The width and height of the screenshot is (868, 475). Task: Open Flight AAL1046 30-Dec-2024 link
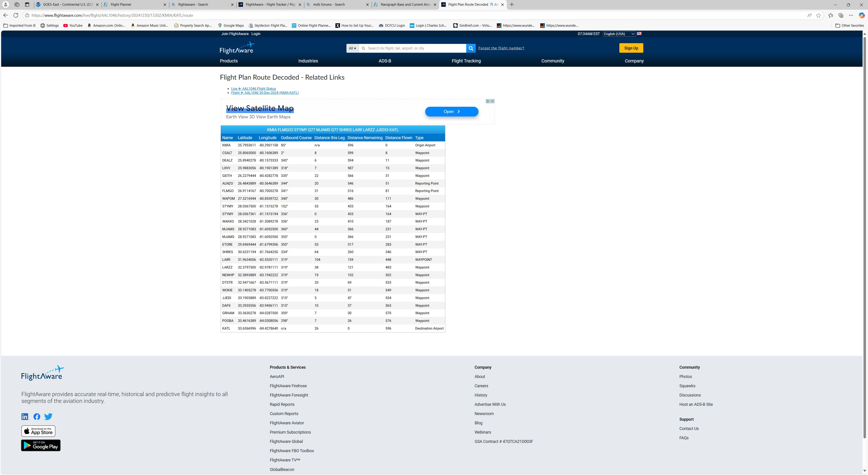265,93
